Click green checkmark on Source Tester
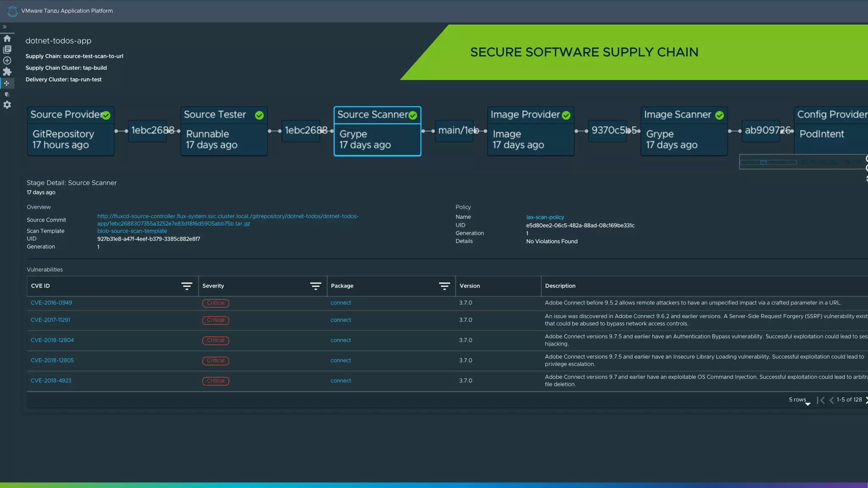This screenshot has width=868, height=488. coord(259,115)
